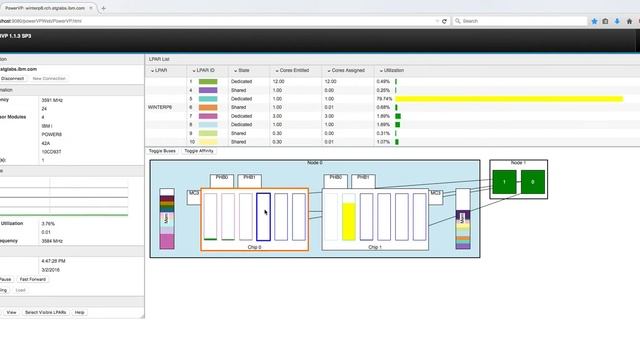Select the PHB0 box above Chip 1
This screenshot has width=640, height=360.
336,181
